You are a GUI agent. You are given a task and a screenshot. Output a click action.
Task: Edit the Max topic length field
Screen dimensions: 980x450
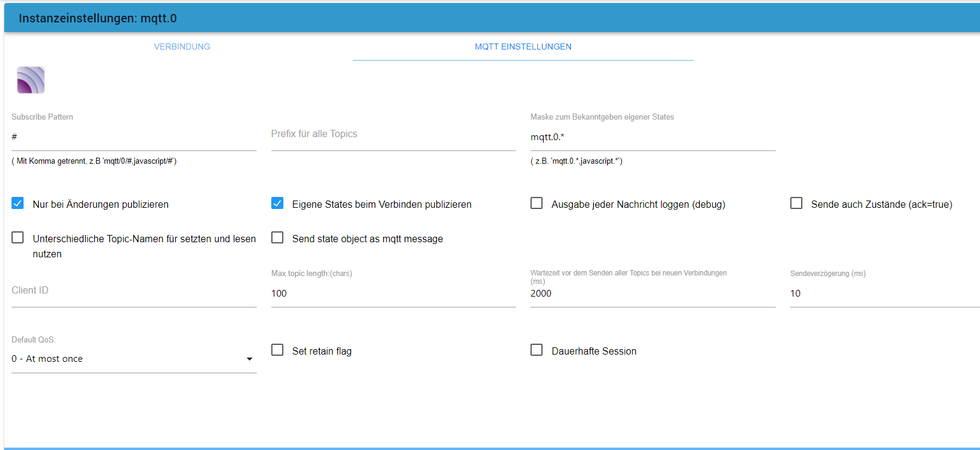pos(393,294)
